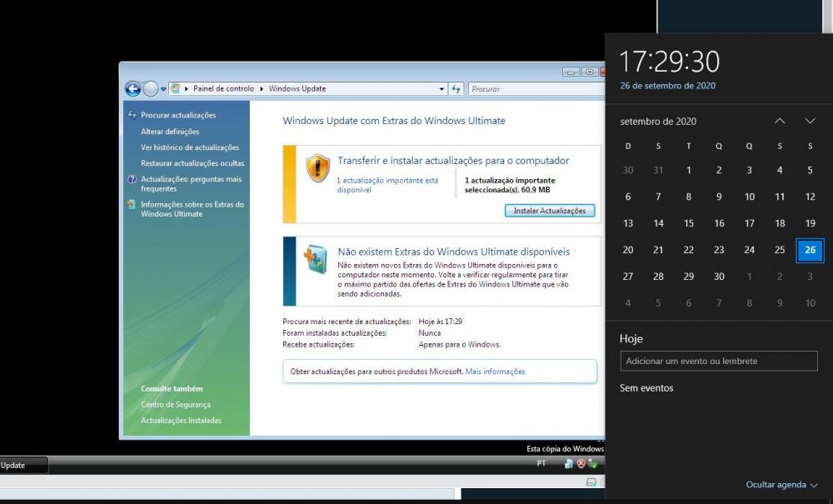This screenshot has height=504, width=833.
Task: Open the recent pages dropdown arrow
Action: click(x=163, y=89)
